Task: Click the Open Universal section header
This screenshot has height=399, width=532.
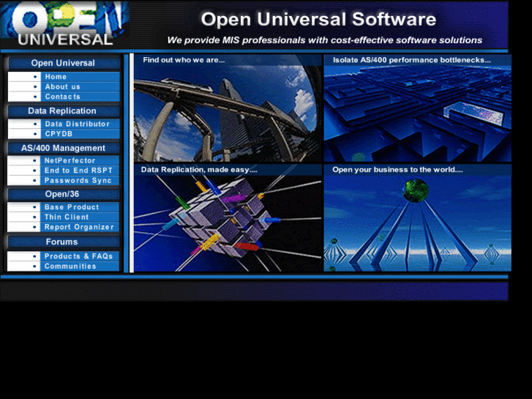Action: [64, 63]
